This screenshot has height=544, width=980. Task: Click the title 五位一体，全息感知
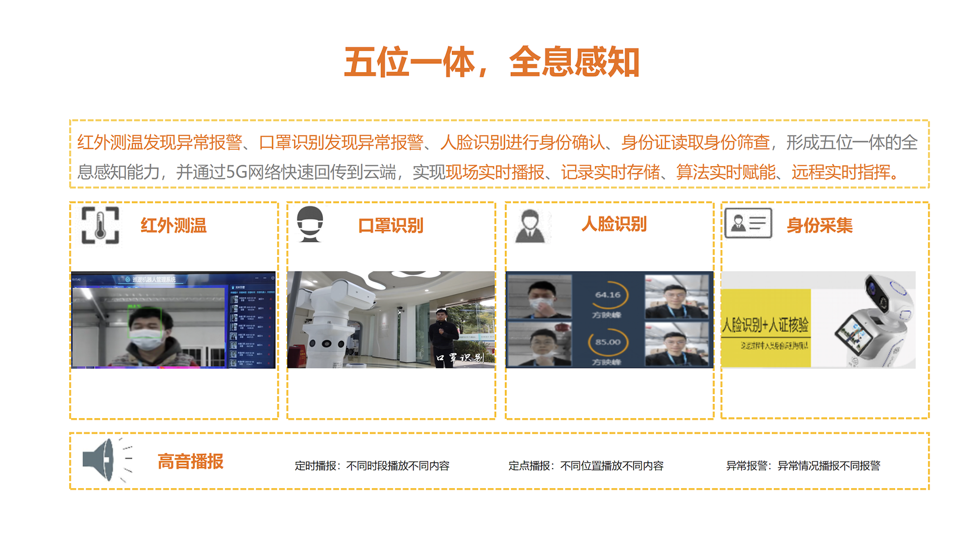click(491, 62)
